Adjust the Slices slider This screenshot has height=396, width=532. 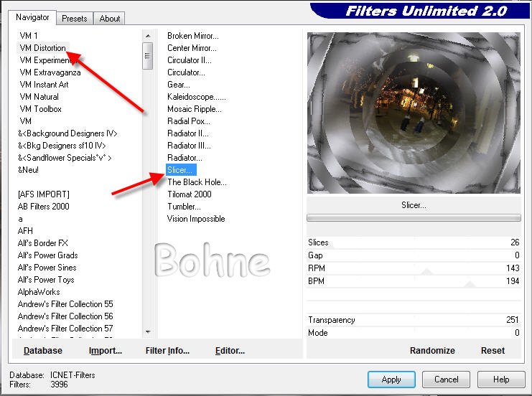click(x=414, y=243)
